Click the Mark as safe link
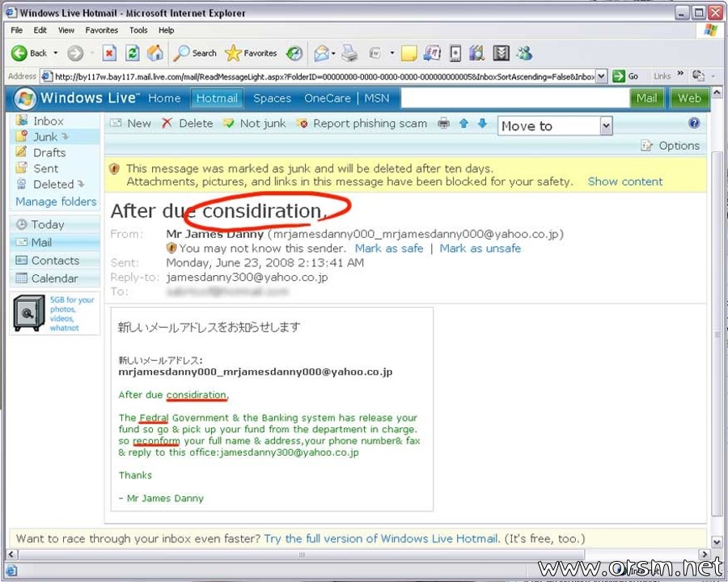This screenshot has height=582, width=728. [389, 249]
